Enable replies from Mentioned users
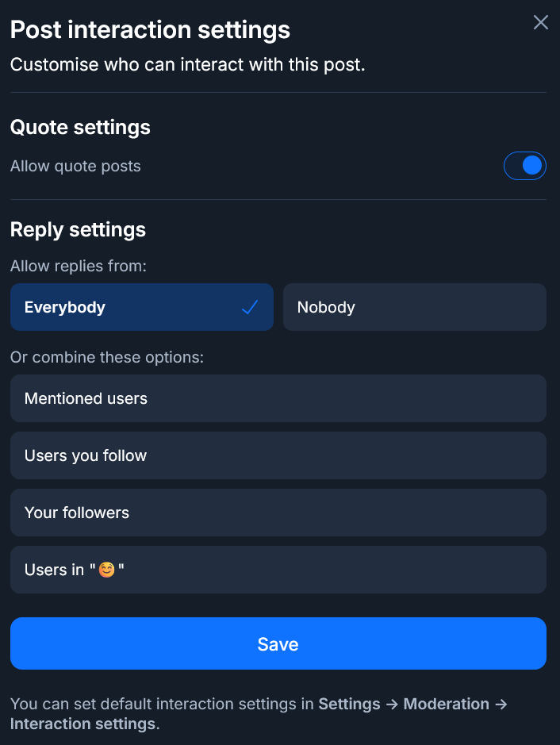Screen dimensions: 560x745 [x=278, y=398]
